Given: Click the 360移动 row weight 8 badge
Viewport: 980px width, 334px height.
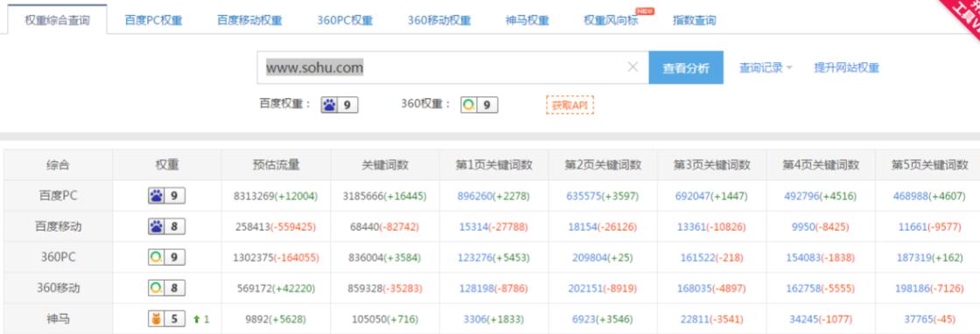Looking at the screenshot, I should point(166,288).
